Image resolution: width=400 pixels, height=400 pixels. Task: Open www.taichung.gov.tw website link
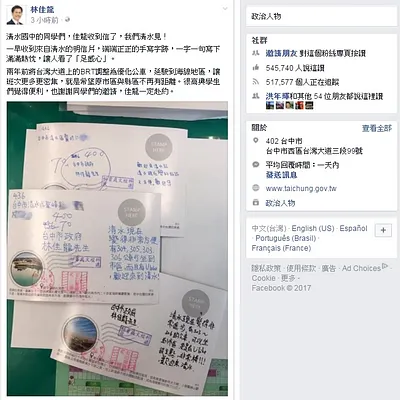point(301,188)
